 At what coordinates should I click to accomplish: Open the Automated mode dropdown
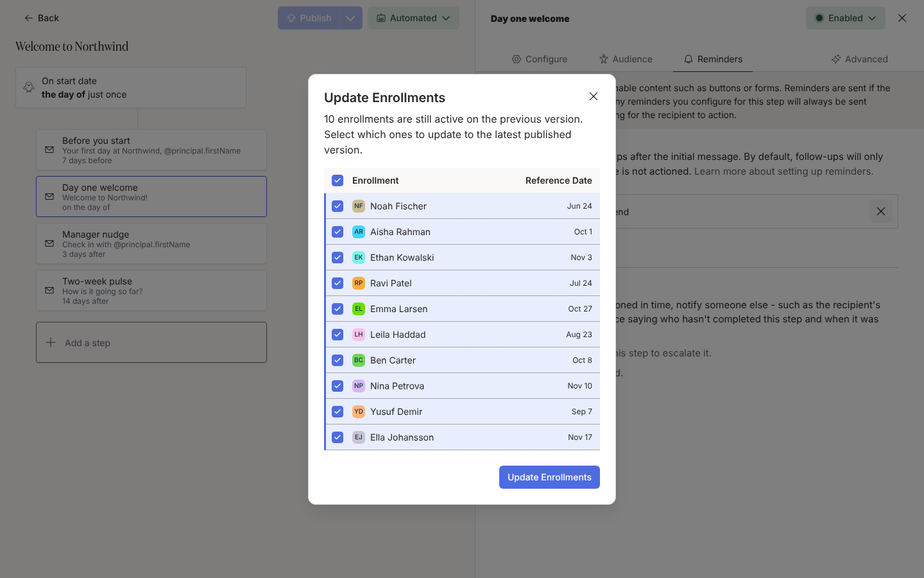[x=413, y=18]
